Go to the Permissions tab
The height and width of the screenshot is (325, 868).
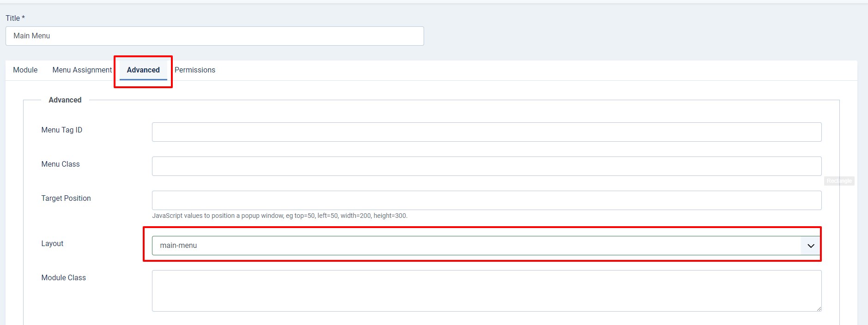click(x=195, y=70)
